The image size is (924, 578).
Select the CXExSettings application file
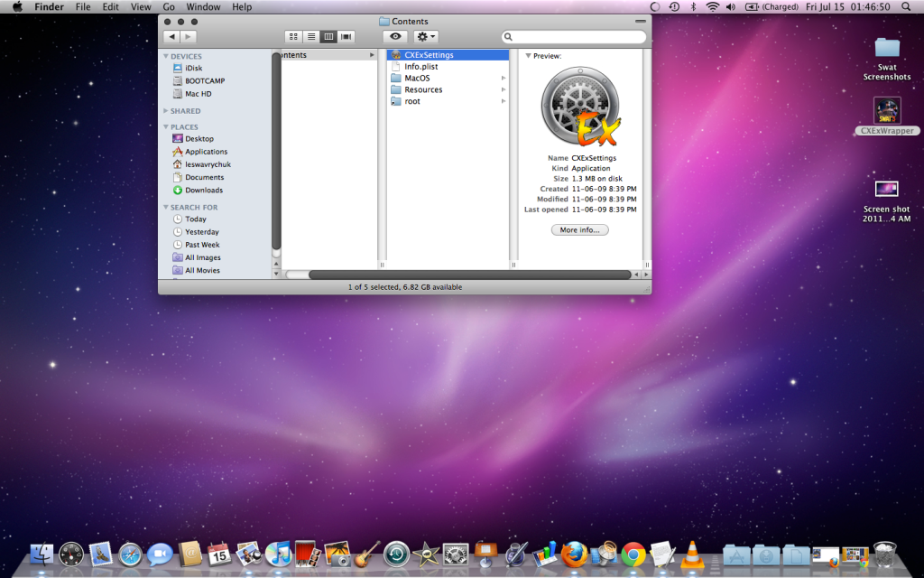[448, 55]
